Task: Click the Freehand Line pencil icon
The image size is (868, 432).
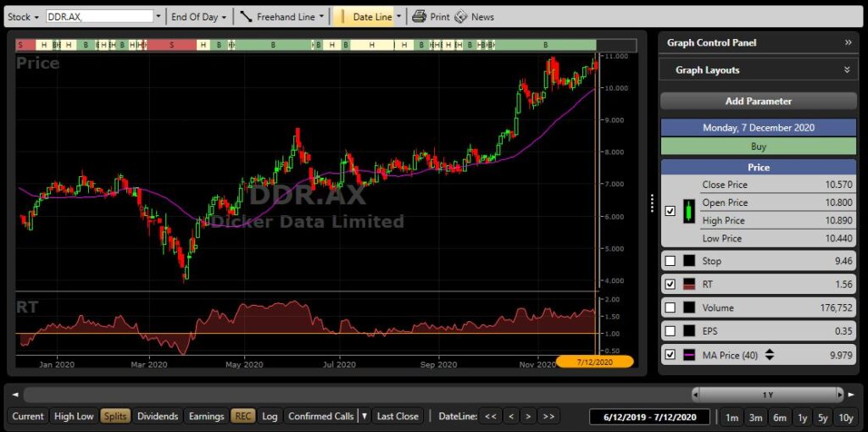Action: click(247, 17)
